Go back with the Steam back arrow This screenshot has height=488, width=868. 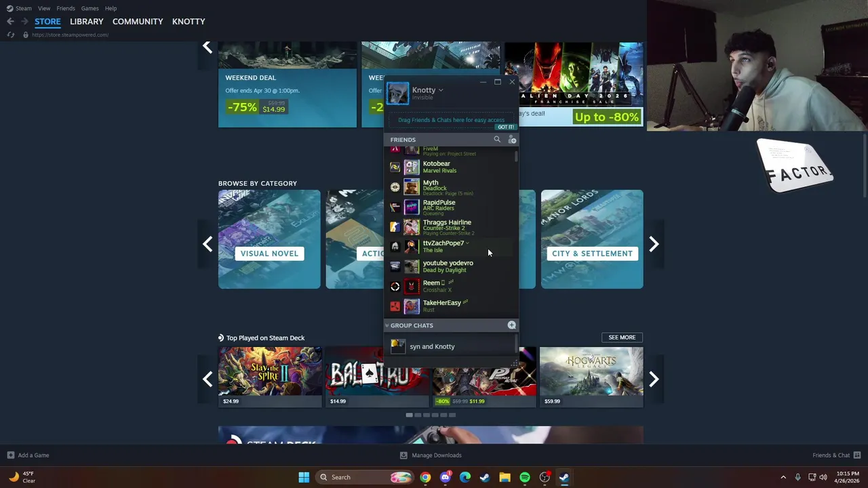10,22
